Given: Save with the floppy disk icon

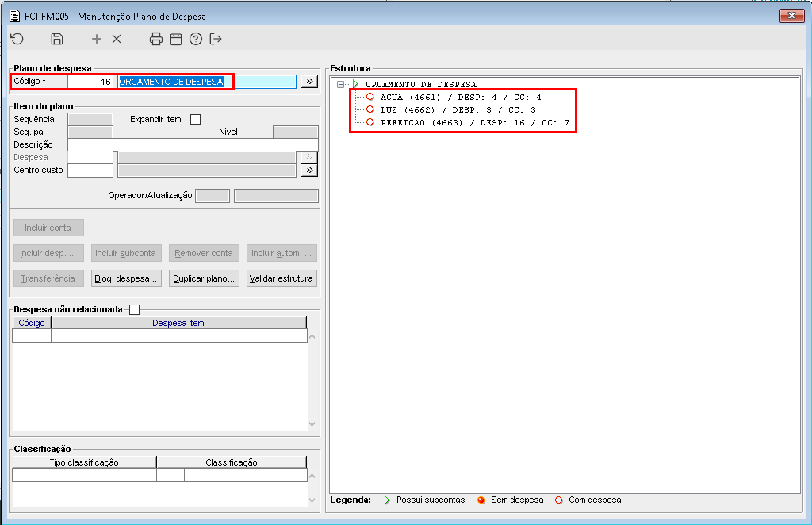Looking at the screenshot, I should (57, 39).
